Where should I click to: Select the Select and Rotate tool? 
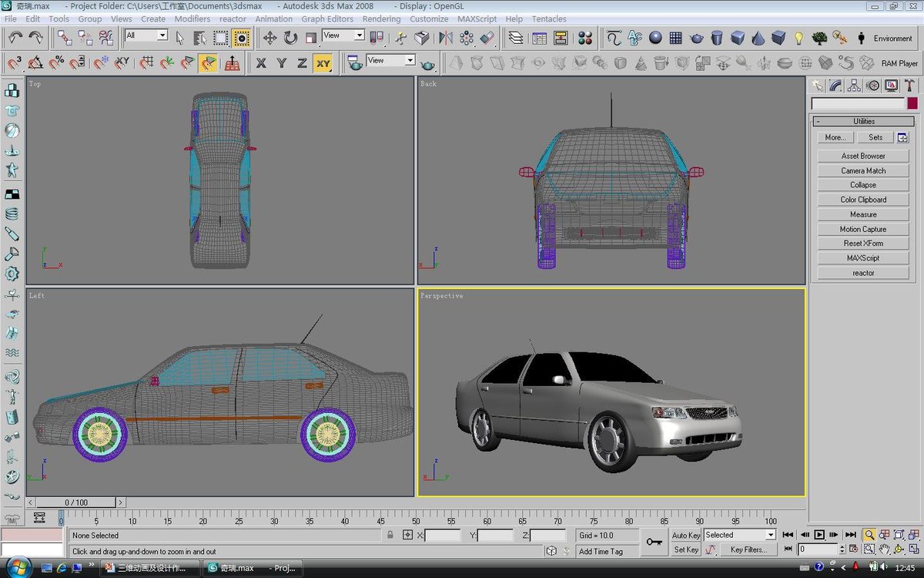pos(290,37)
